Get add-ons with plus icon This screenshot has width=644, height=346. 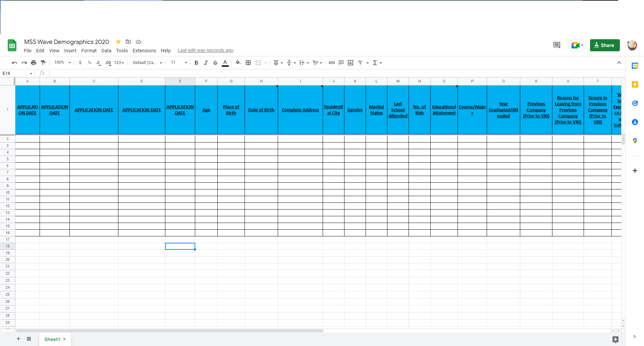tap(635, 171)
